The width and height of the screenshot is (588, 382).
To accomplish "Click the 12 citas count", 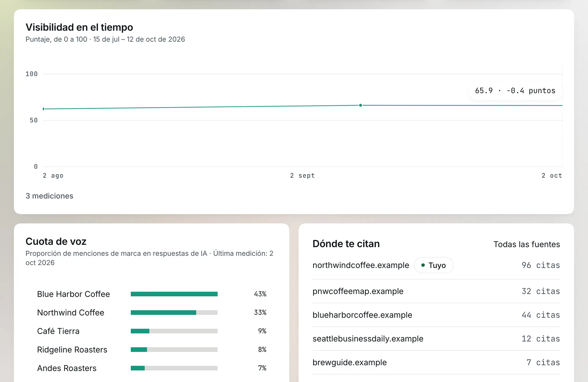I will (x=541, y=339).
